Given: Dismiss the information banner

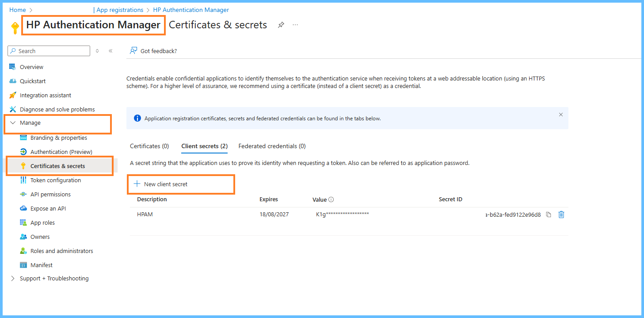Looking at the screenshot, I should coord(561,115).
